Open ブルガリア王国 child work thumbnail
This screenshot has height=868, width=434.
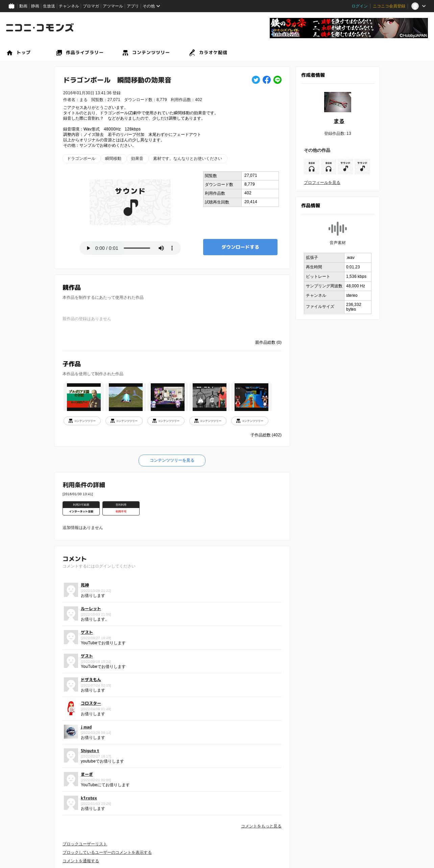click(x=84, y=397)
